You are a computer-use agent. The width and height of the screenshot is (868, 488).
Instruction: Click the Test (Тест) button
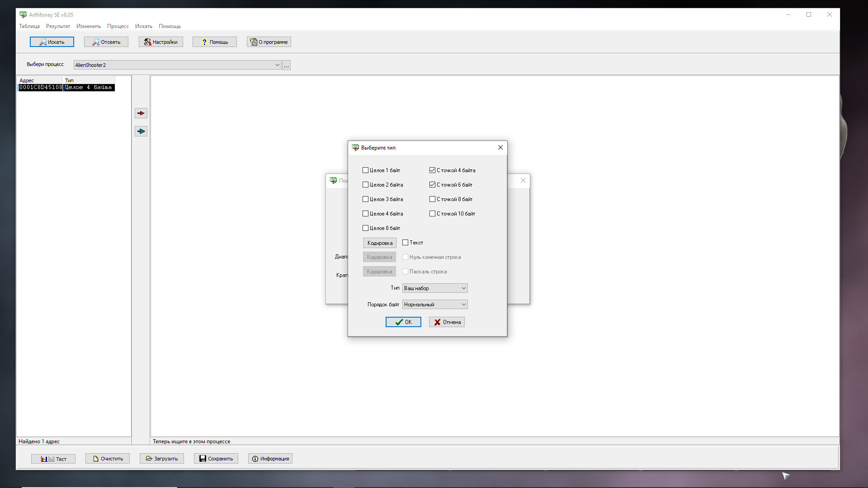pos(53,459)
